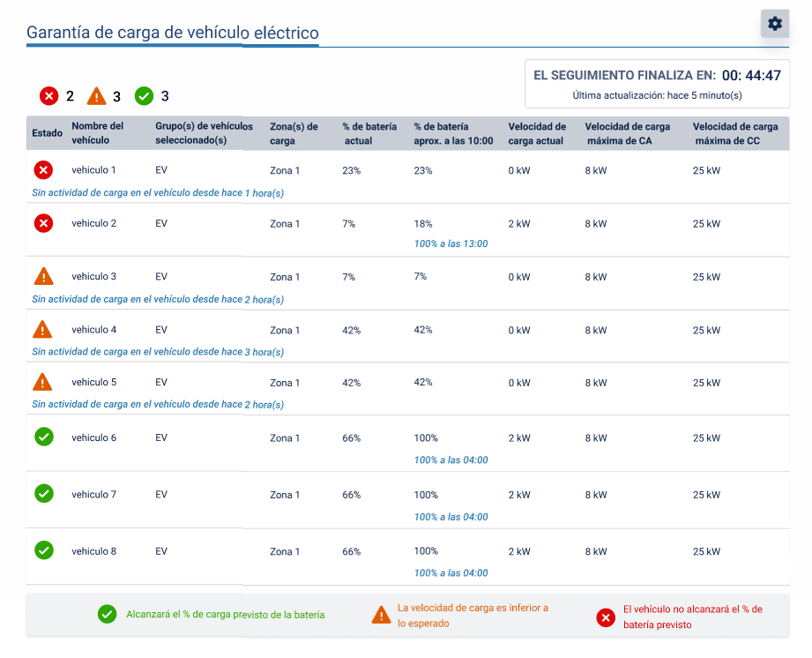Click the red status icon beside vehiculo 2

tap(43, 223)
